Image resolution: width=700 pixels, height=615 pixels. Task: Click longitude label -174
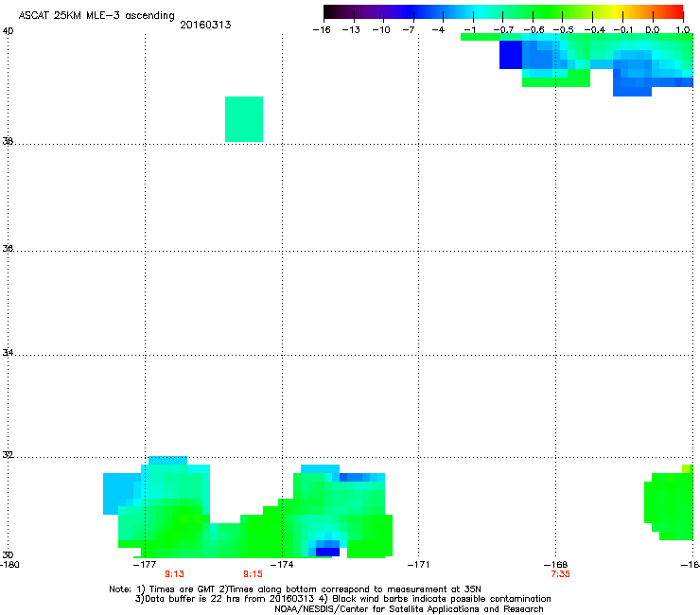coord(282,565)
